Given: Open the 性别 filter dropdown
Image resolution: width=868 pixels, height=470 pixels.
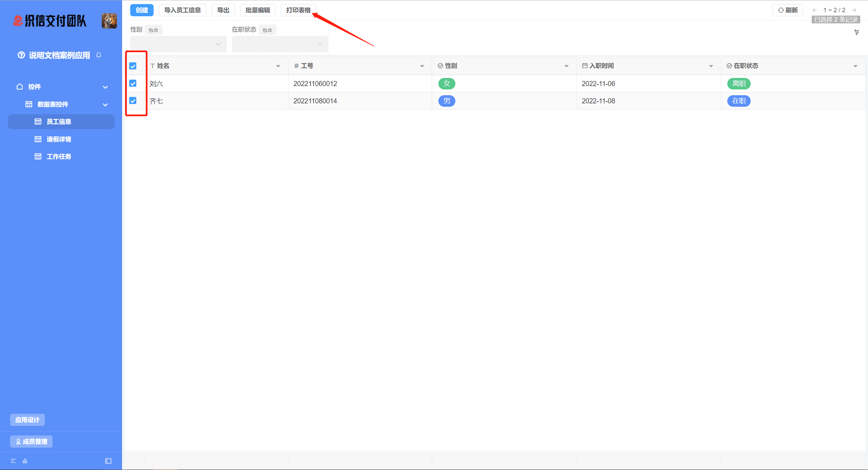Looking at the screenshot, I should click(x=178, y=44).
